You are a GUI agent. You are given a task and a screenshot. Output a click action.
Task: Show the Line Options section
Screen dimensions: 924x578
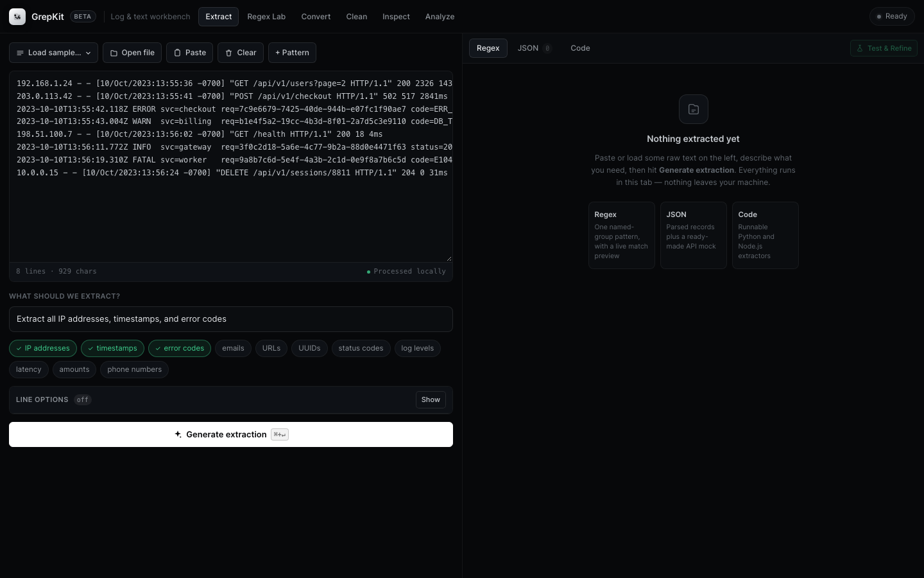(431, 399)
